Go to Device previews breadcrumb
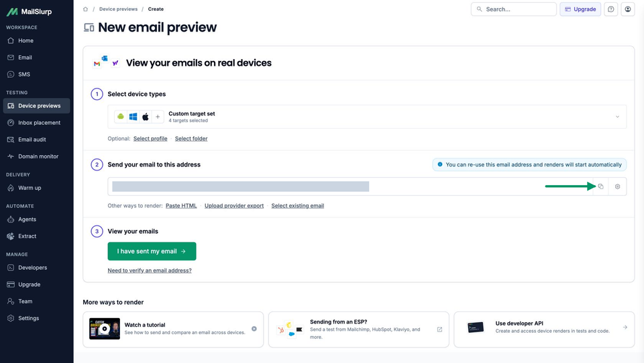Screen dimensions: 644x363 118,9
